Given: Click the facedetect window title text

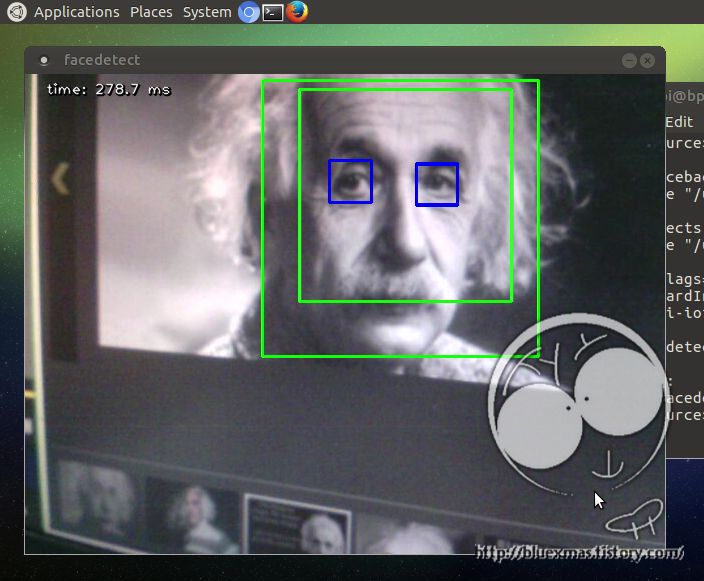Looking at the screenshot, I should click(x=102, y=60).
